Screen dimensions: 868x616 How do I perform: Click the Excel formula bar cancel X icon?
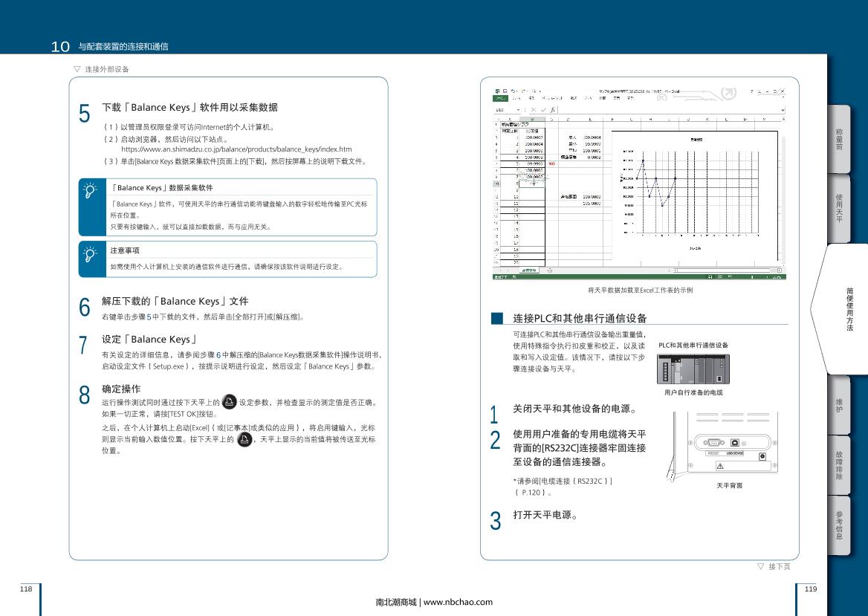pyautogui.click(x=534, y=109)
